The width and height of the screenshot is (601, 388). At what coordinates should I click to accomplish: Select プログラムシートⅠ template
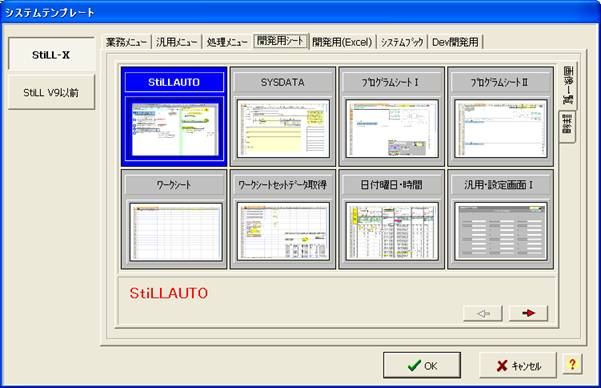[392, 117]
